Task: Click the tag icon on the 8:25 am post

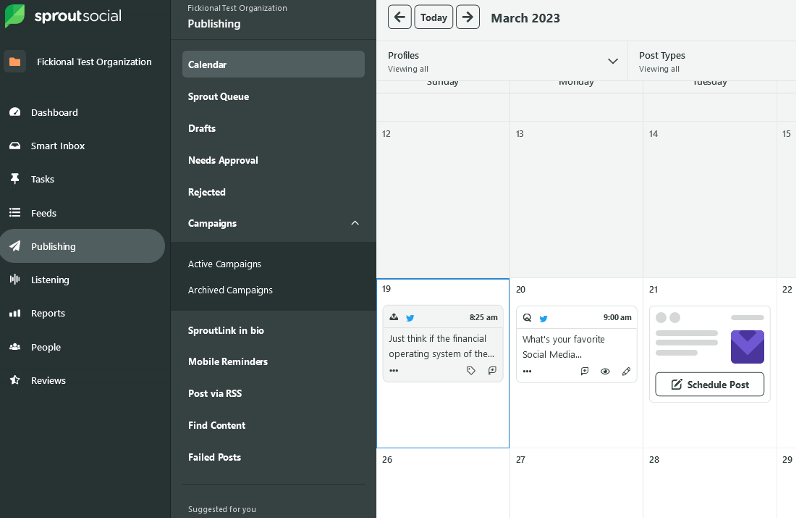Action: [471, 371]
